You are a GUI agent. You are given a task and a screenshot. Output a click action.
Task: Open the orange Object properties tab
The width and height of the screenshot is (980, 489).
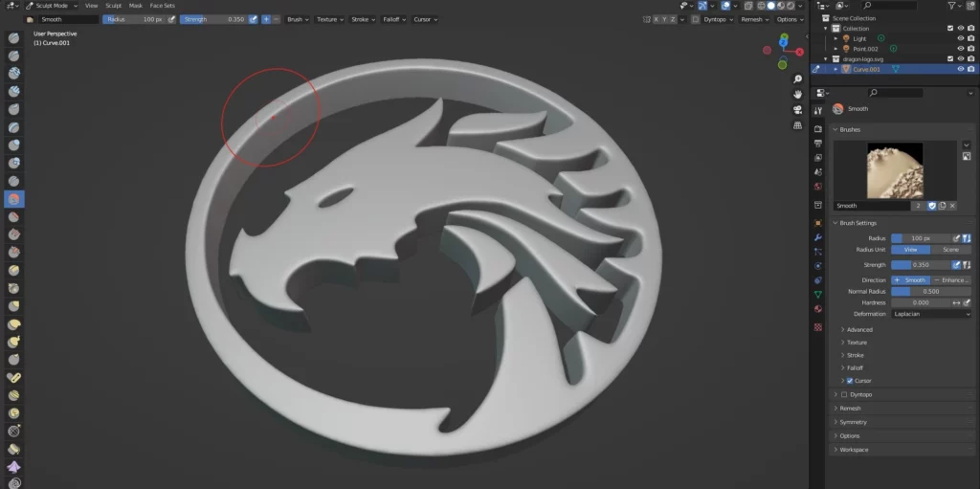pos(818,223)
